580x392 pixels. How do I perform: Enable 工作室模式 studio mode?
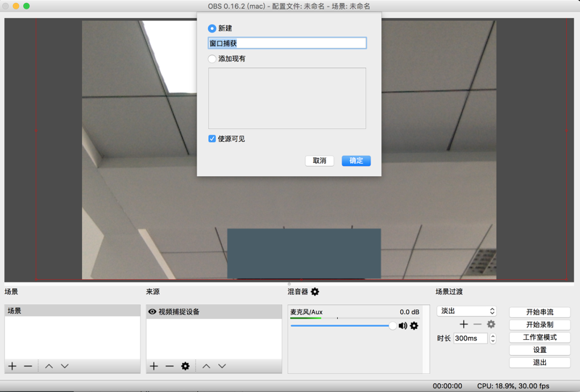pyautogui.click(x=539, y=337)
